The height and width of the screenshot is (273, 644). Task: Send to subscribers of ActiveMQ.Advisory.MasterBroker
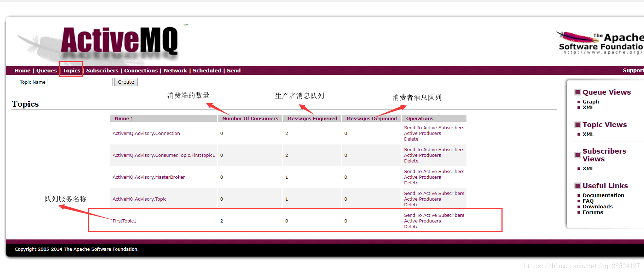pos(434,172)
